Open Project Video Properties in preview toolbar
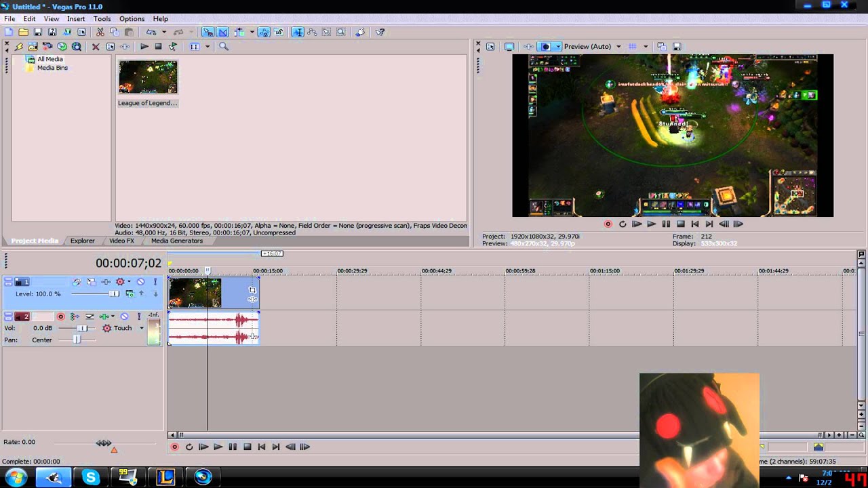Image resolution: width=868 pixels, height=488 pixels. pos(490,47)
